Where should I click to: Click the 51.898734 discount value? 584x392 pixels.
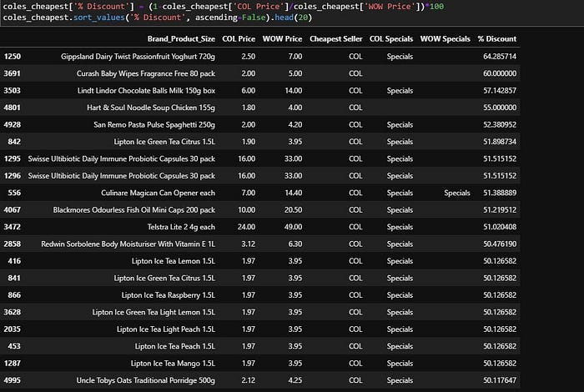500,142
